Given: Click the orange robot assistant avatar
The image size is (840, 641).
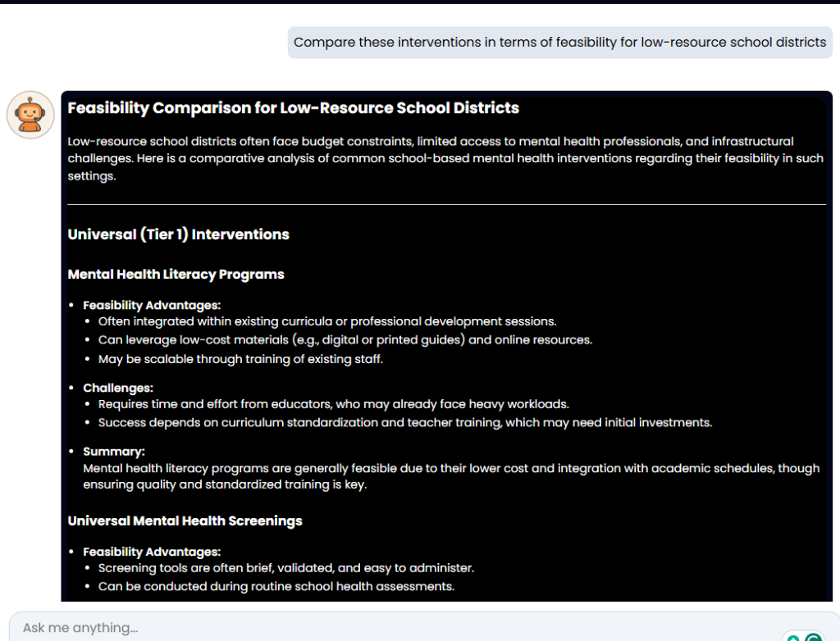Looking at the screenshot, I should pyautogui.click(x=30, y=115).
